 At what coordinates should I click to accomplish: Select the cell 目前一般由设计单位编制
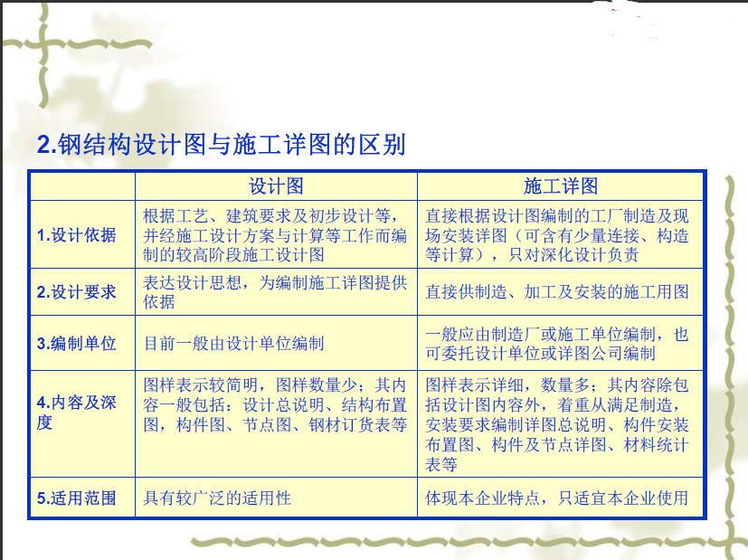pyautogui.click(x=276, y=344)
